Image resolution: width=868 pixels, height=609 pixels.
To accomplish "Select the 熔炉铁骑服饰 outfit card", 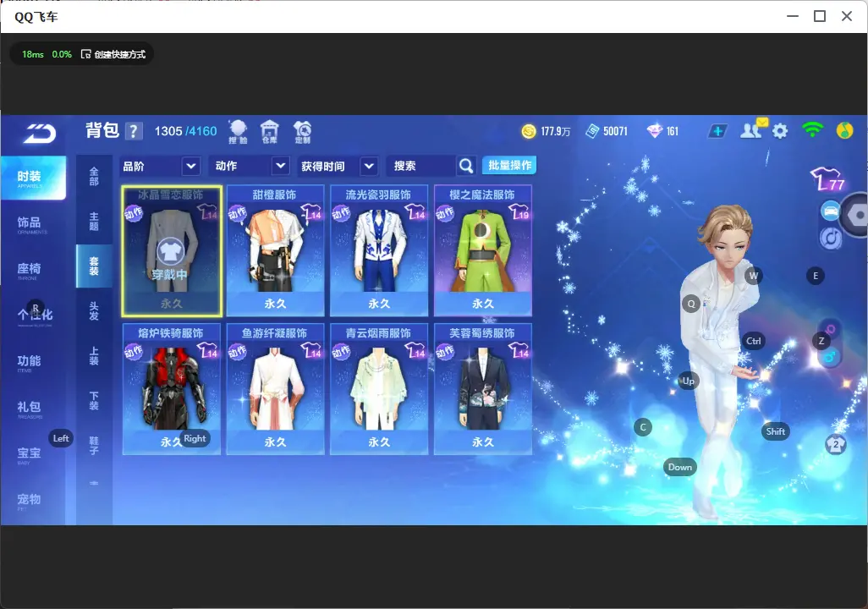I will click(x=172, y=389).
